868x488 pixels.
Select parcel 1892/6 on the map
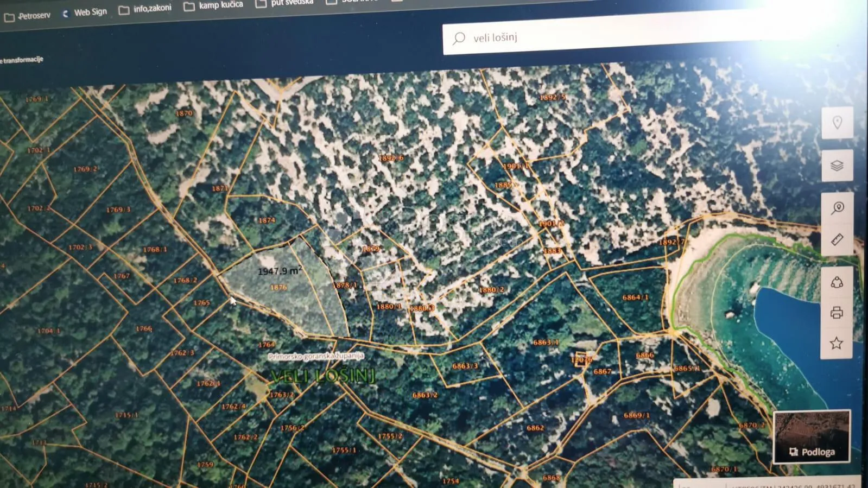point(391,158)
